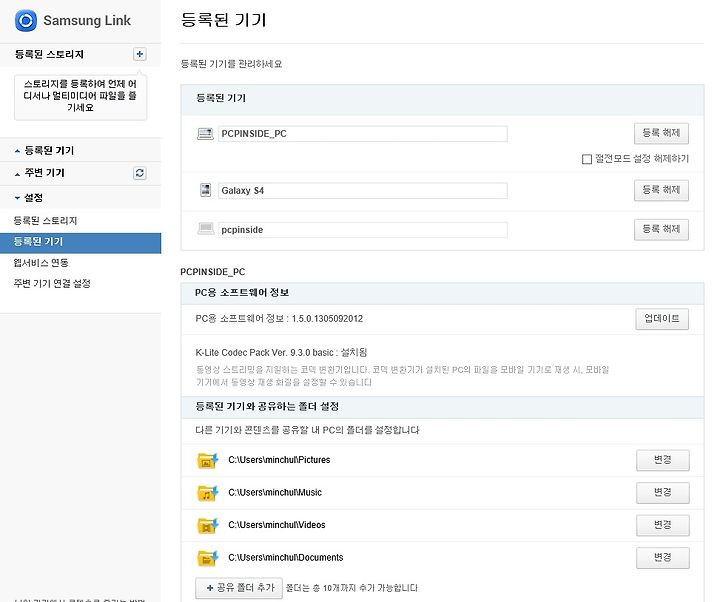Unregister PCPINSIDE_PC with 등록 해제 button
720x602 pixels.
[661, 133]
